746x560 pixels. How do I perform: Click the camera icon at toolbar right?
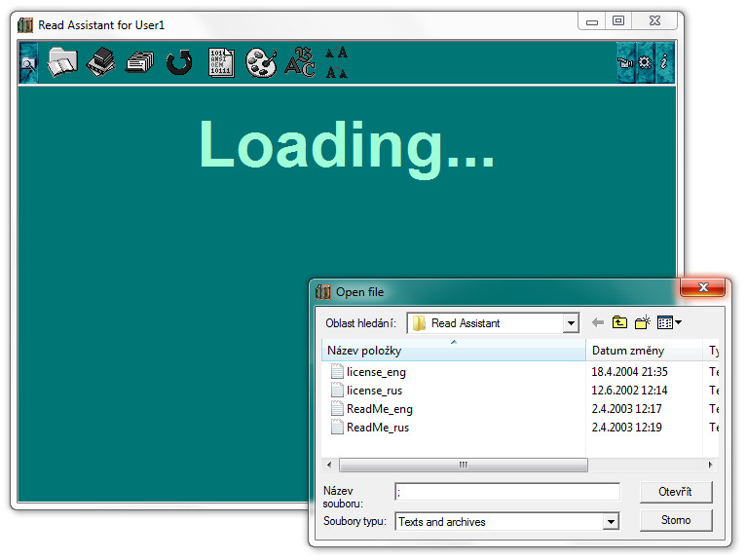[626, 62]
